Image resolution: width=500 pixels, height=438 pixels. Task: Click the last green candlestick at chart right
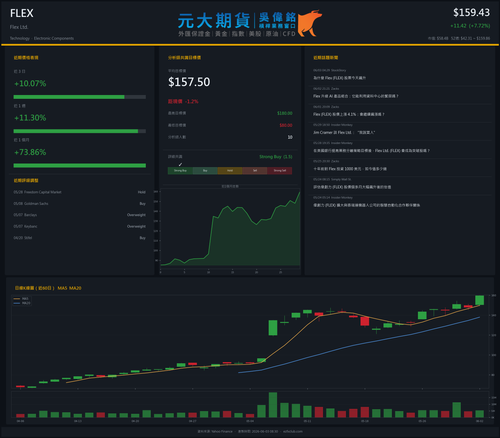tap(479, 300)
